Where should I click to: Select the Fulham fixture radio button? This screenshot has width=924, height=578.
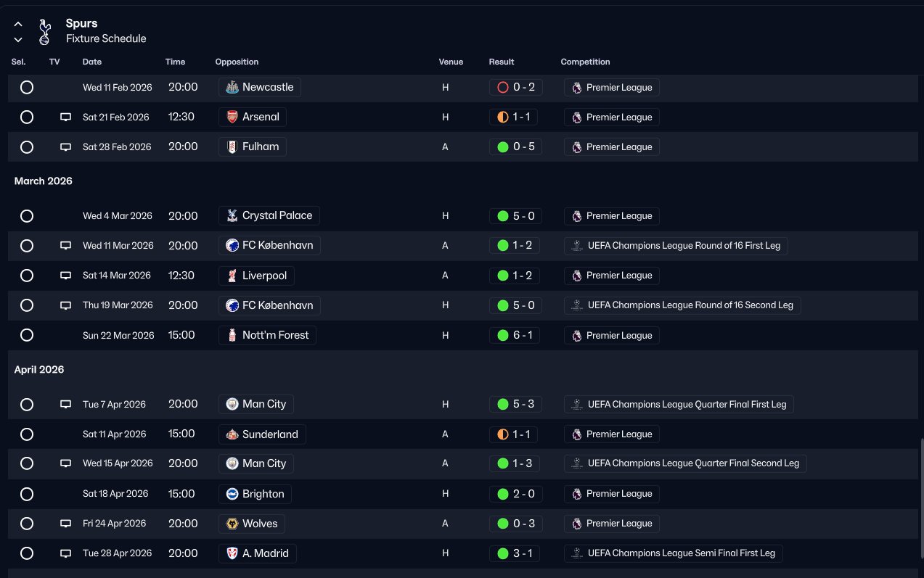point(27,146)
